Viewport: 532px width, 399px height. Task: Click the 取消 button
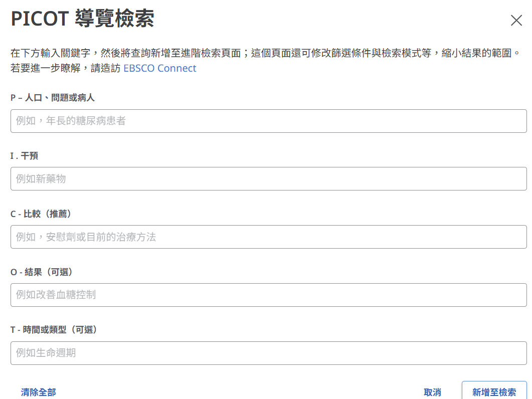[433, 392]
